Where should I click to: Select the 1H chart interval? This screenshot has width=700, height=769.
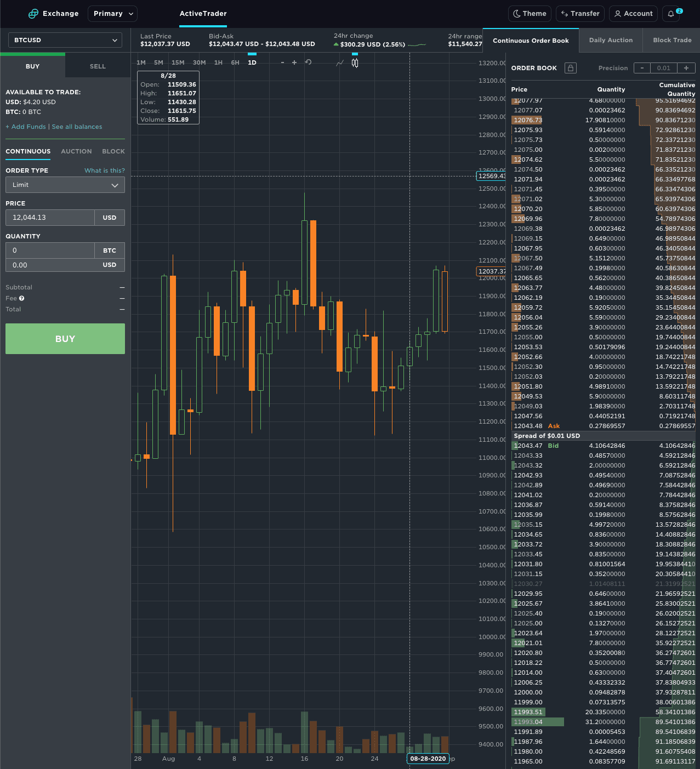(x=218, y=62)
